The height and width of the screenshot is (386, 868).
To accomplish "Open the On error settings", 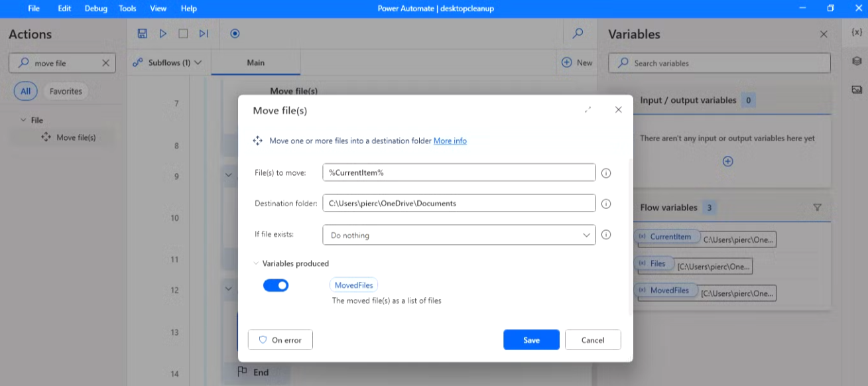I will pyautogui.click(x=280, y=340).
